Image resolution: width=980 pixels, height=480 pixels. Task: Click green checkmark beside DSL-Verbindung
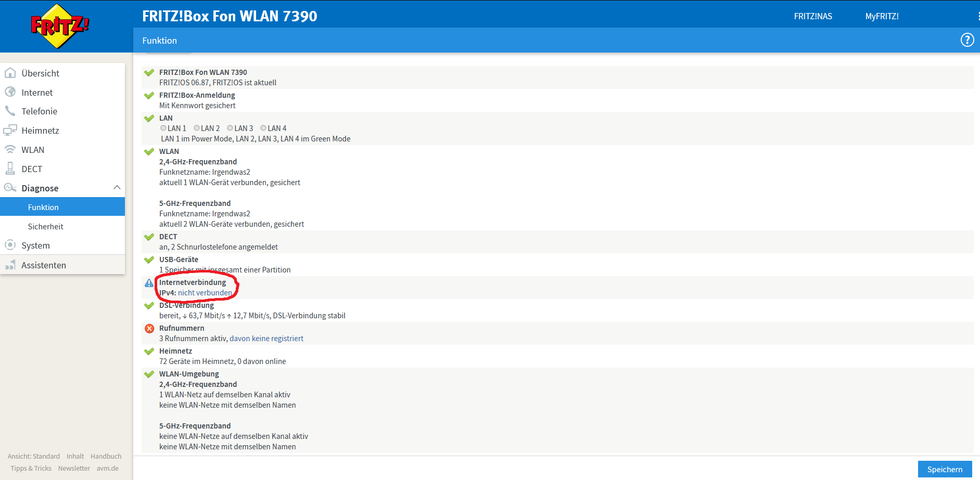click(x=149, y=305)
